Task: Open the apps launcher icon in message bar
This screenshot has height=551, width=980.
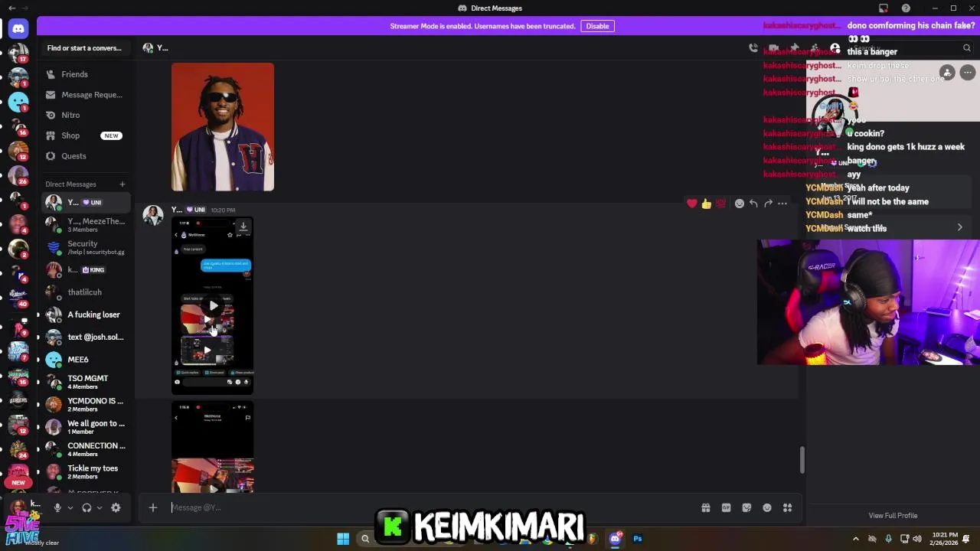Action: click(787, 507)
